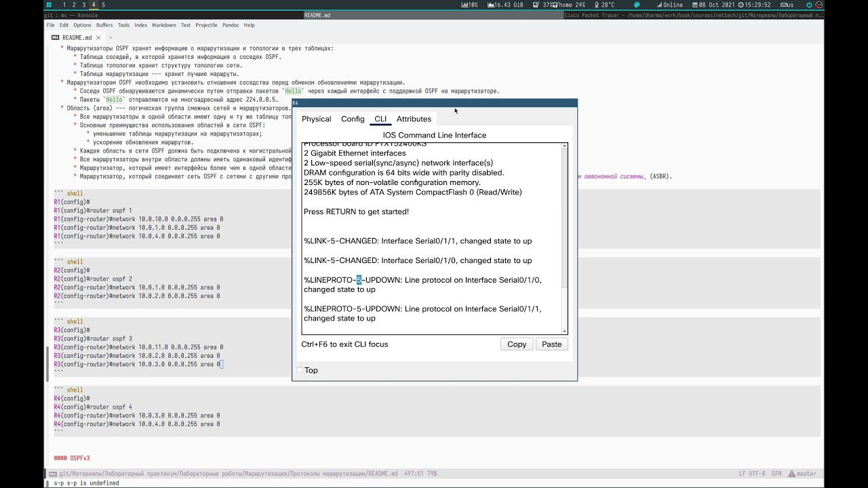Image resolution: width=868 pixels, height=488 pixels.
Task: Click the memory 16.43 GiB indicator
Action: 507,5
